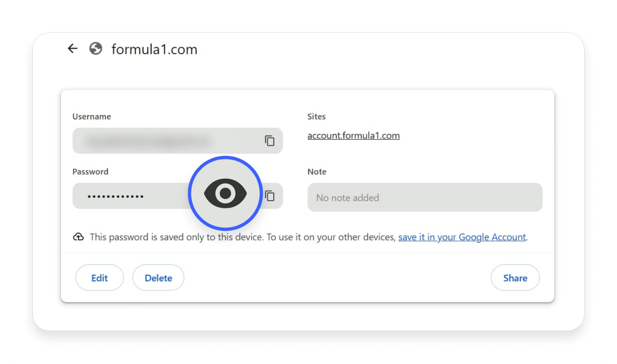Open the account.formula1.com site link
This screenshot has height=364, width=617.
click(353, 135)
